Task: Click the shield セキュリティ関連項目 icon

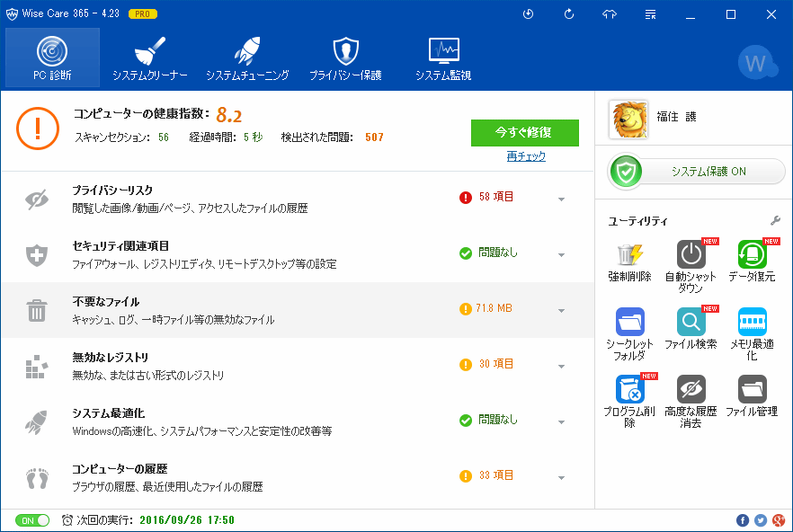Action: [x=37, y=255]
